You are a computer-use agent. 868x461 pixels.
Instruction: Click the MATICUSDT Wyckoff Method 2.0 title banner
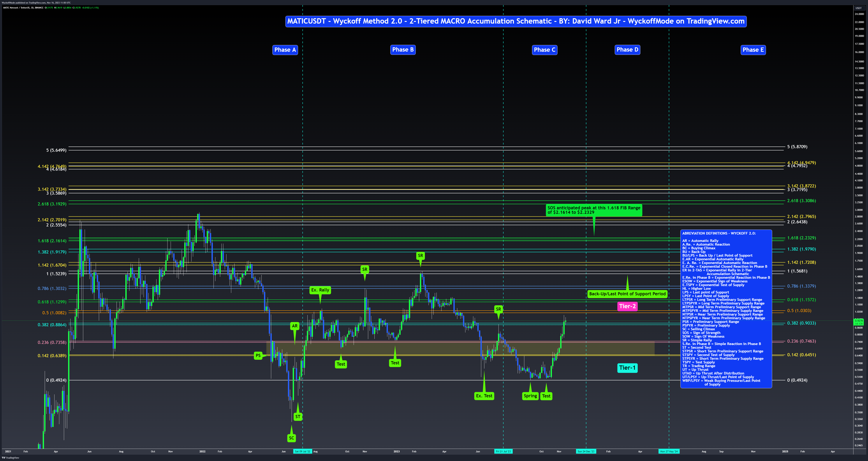(x=516, y=21)
